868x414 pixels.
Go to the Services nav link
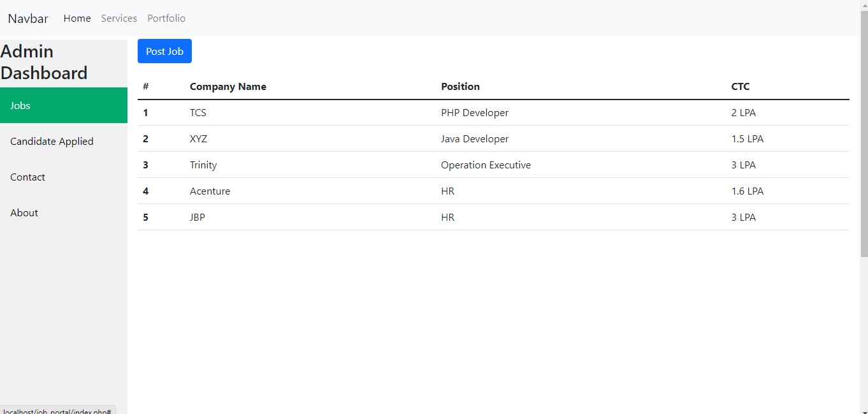pyautogui.click(x=119, y=18)
